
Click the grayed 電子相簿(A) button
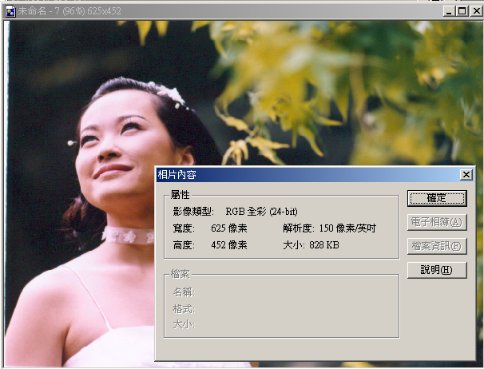coord(436,222)
